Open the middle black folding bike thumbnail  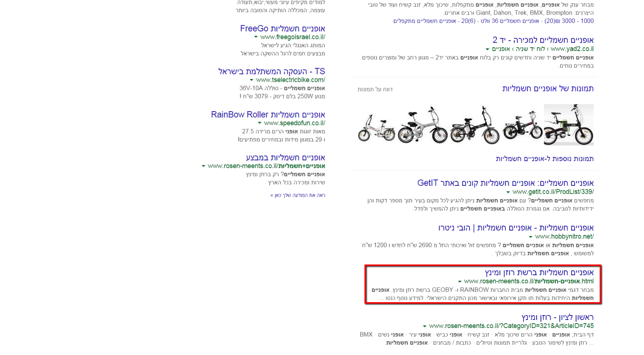[475, 125]
